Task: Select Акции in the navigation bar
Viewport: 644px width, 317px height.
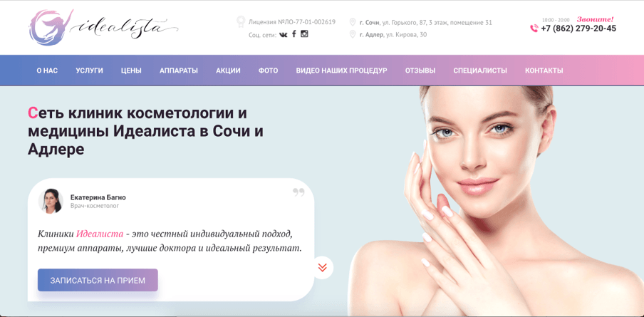Action: (228, 71)
